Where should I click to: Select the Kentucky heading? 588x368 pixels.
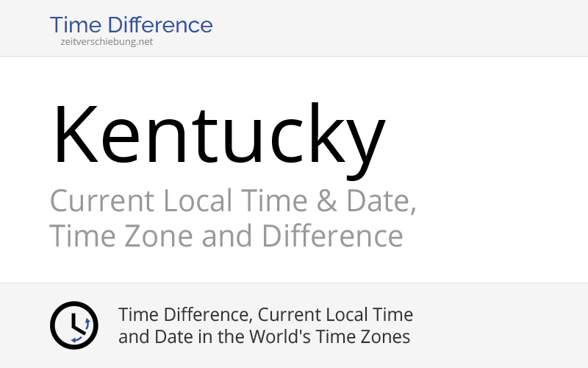click(218, 135)
